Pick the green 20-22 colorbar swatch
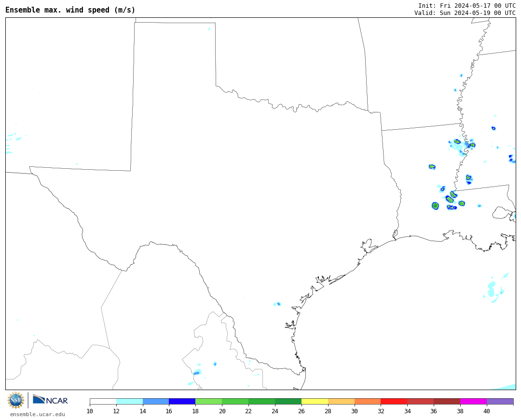Viewport: 521px width, 420px height. coord(235,401)
